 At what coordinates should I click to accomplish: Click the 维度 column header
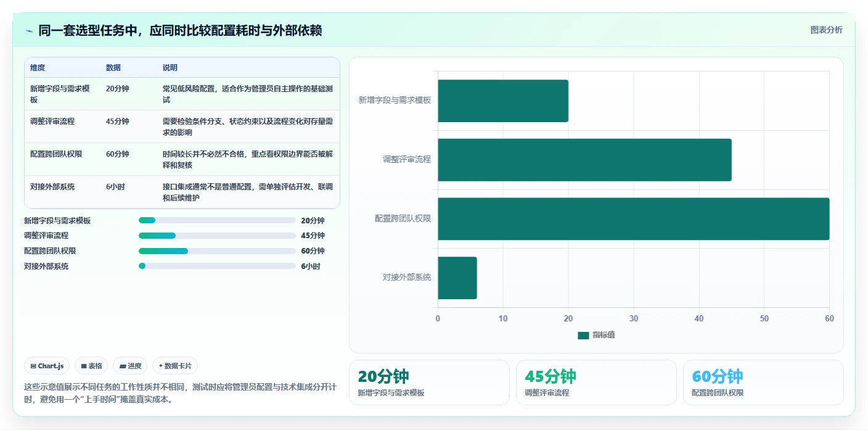click(x=38, y=68)
